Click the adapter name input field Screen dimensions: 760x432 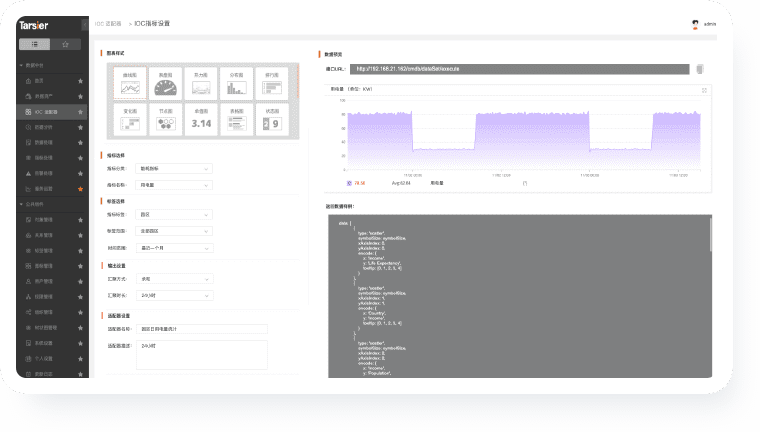click(x=202, y=329)
